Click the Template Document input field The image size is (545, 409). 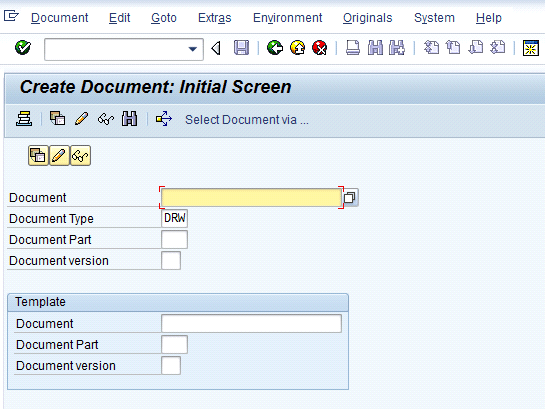point(251,324)
